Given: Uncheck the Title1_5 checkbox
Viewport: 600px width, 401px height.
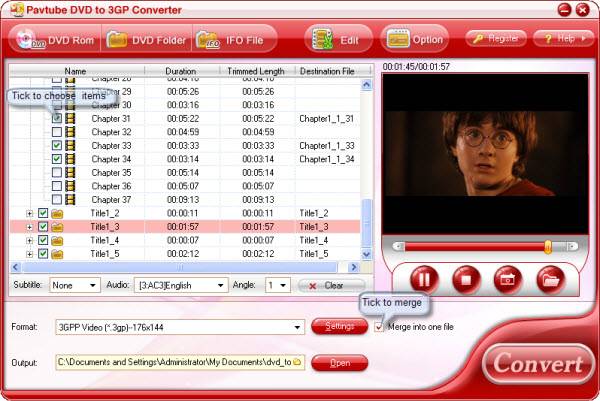Looking at the screenshot, I should tap(43, 254).
